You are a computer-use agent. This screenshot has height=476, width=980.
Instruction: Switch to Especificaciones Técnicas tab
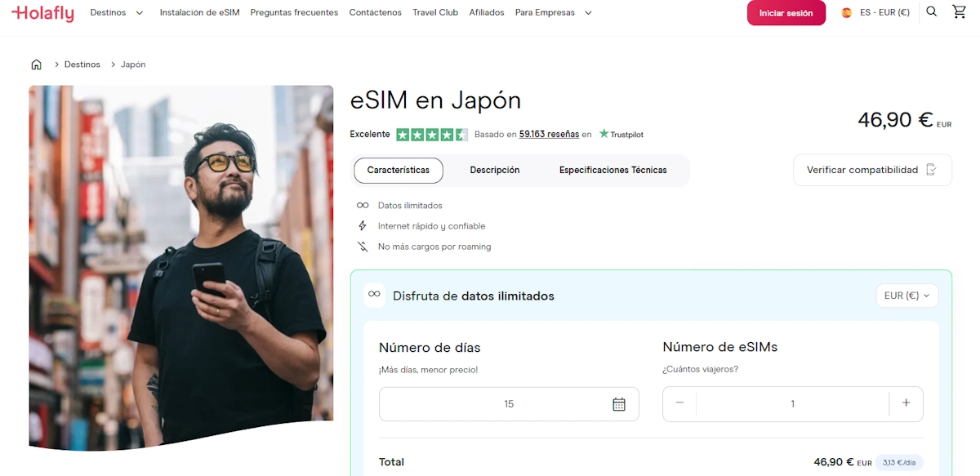point(613,171)
